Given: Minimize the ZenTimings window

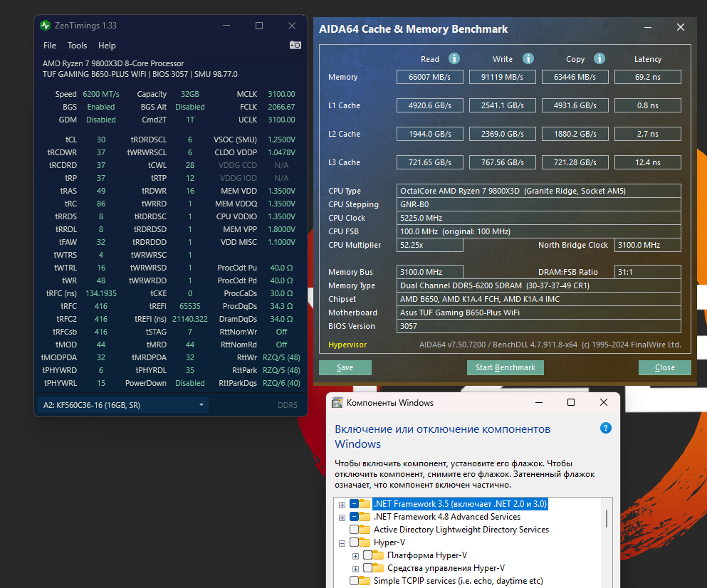Looking at the screenshot, I should pos(226,26).
